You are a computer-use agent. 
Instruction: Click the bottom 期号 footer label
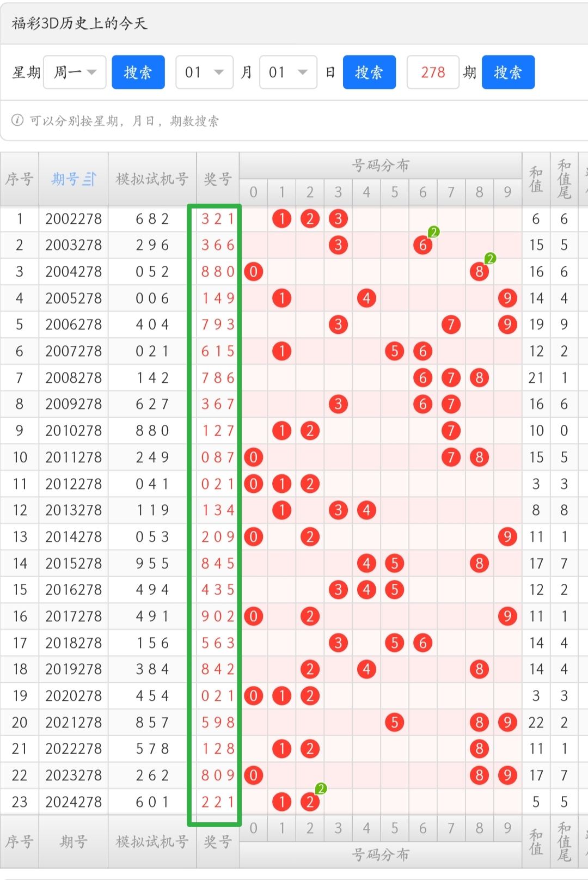(x=73, y=842)
